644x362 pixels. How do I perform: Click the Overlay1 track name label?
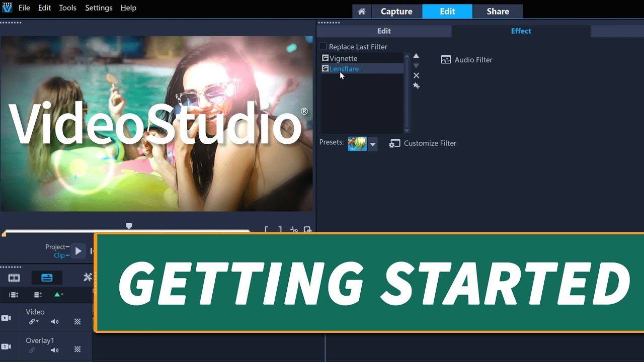coord(40,341)
